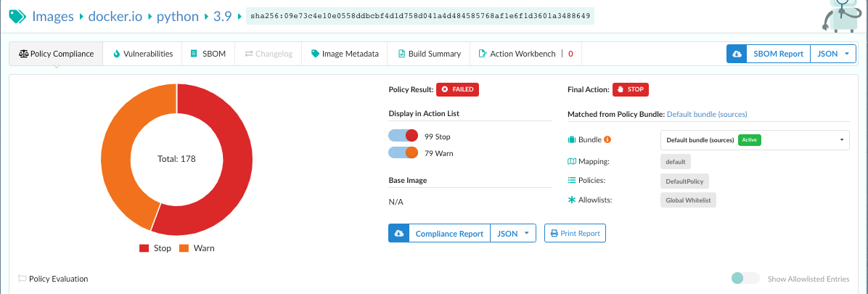868x294 pixels.
Task: Toggle the 99 Stop display switch
Action: point(404,136)
